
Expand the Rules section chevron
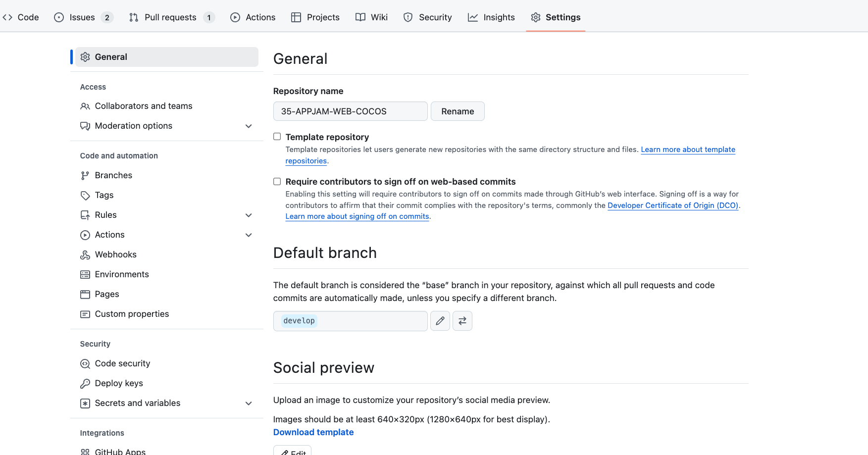[249, 215]
